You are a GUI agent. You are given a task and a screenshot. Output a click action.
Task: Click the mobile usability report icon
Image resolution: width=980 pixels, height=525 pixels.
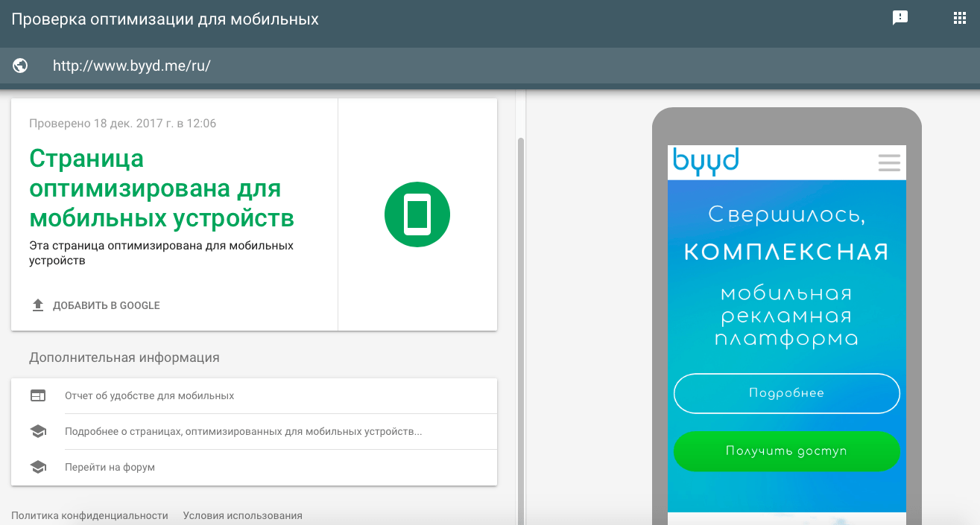[38, 395]
